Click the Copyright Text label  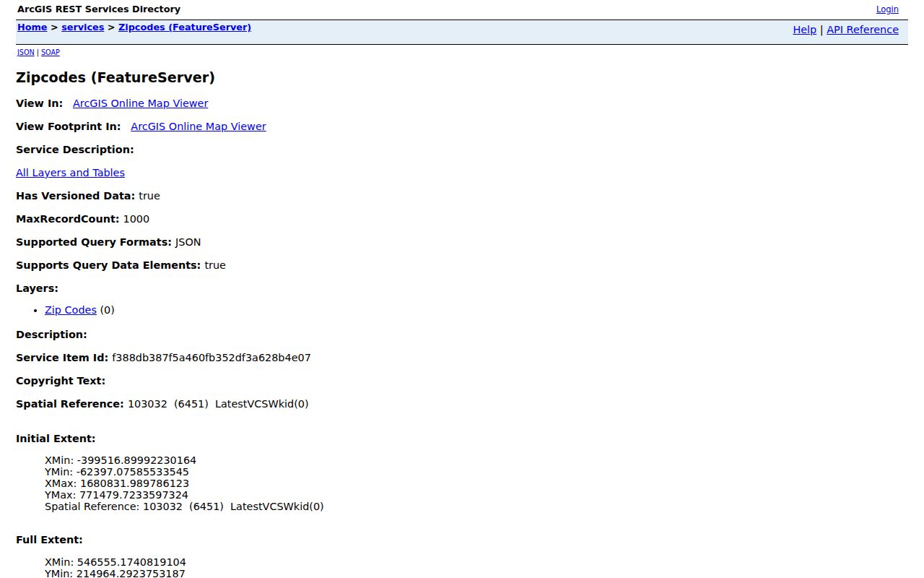(x=61, y=381)
